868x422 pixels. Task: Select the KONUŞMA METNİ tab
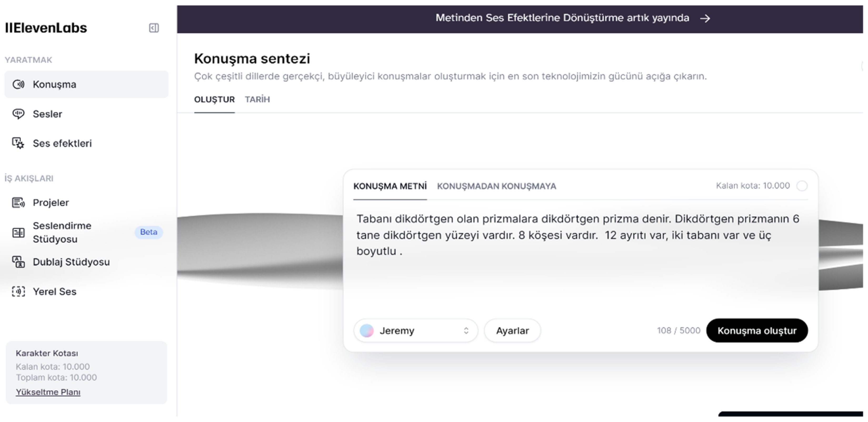pyautogui.click(x=390, y=186)
